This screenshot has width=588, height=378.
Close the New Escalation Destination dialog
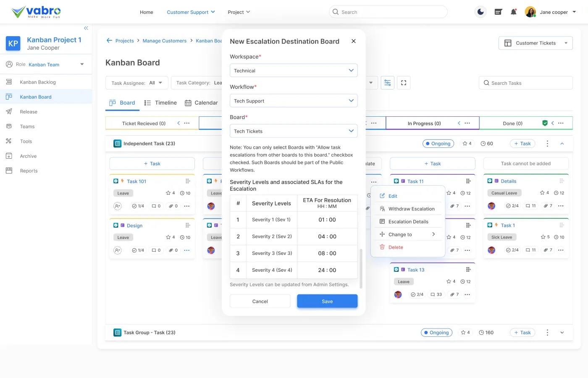[x=353, y=41]
